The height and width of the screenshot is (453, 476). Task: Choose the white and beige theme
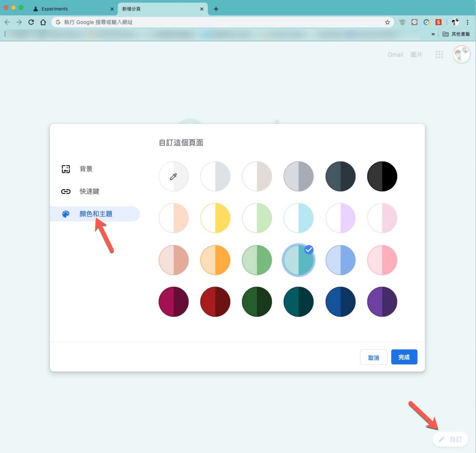(257, 176)
